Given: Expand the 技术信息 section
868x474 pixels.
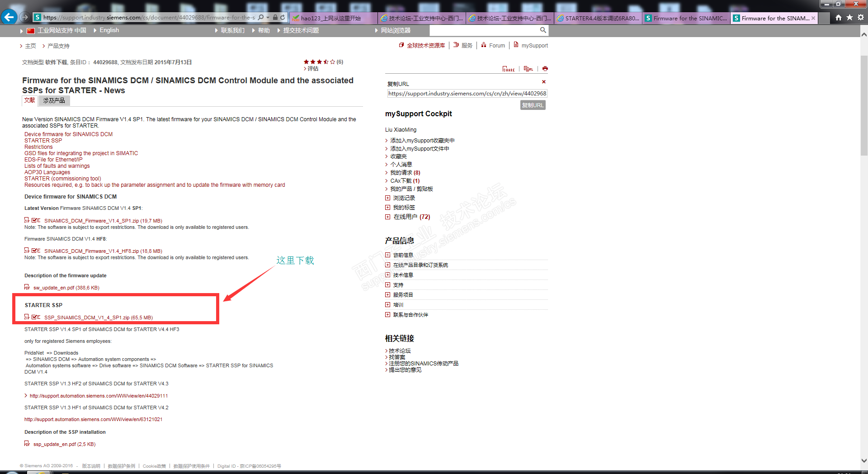Looking at the screenshot, I should coord(387,275).
